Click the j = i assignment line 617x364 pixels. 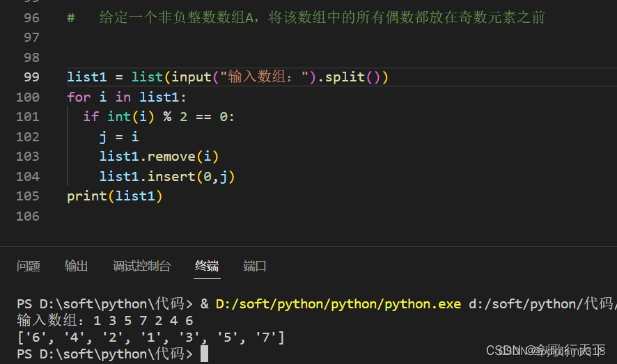[x=119, y=136]
